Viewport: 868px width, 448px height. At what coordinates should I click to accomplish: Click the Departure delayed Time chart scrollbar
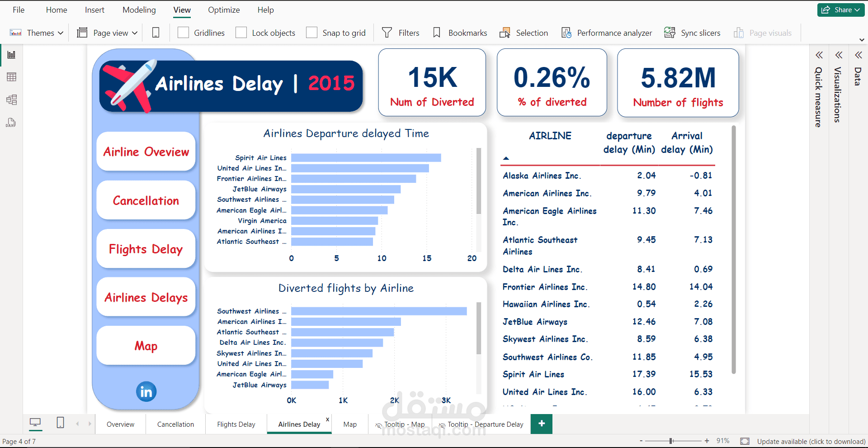pyautogui.click(x=479, y=181)
